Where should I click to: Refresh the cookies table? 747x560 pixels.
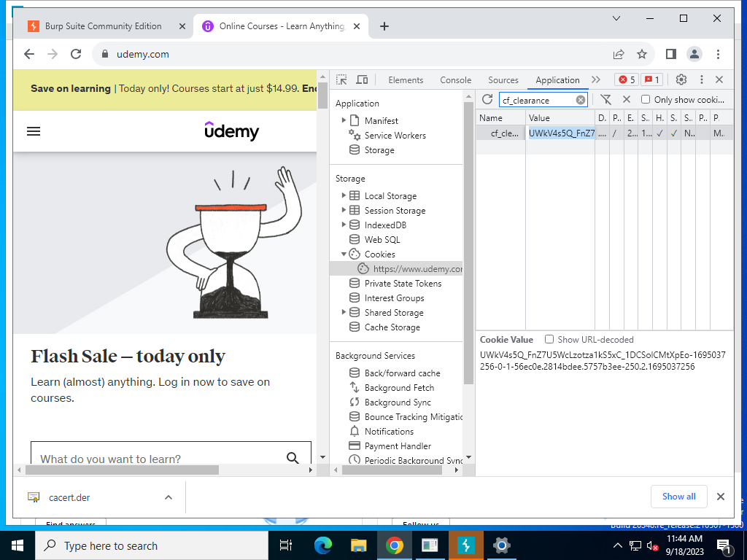487,99
